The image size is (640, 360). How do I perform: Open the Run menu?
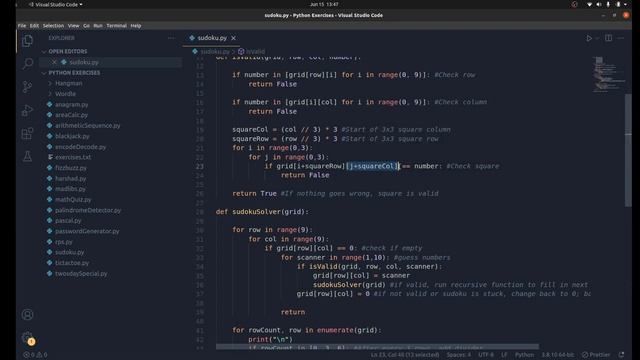98,26
